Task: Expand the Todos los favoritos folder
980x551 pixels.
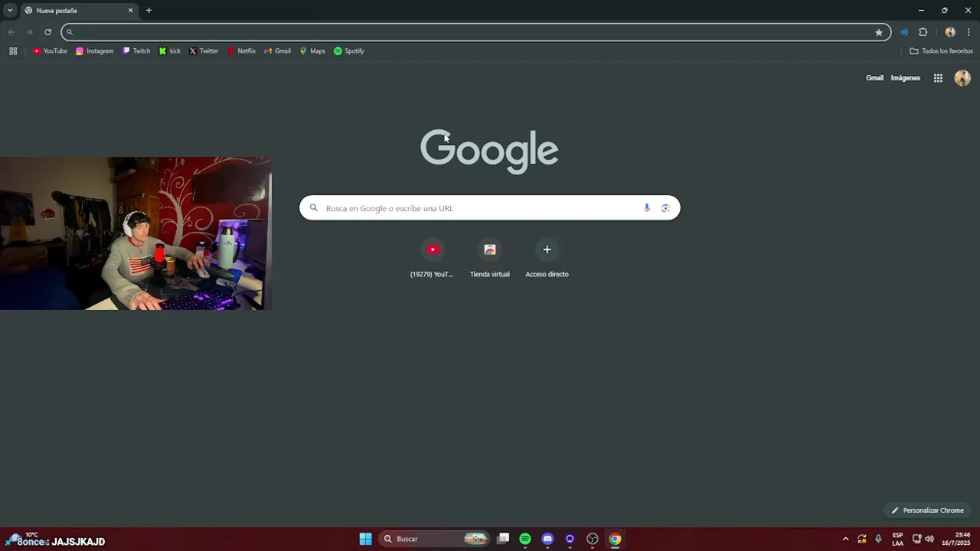Action: (x=941, y=51)
